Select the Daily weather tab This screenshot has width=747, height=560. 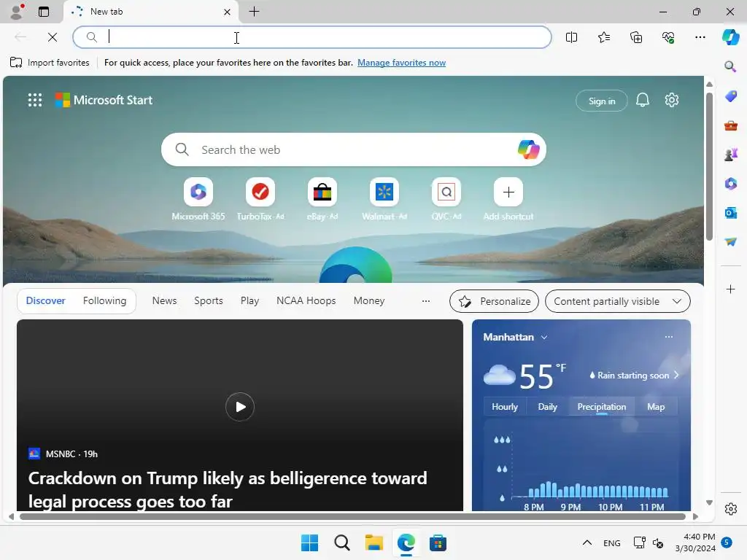[x=547, y=407]
